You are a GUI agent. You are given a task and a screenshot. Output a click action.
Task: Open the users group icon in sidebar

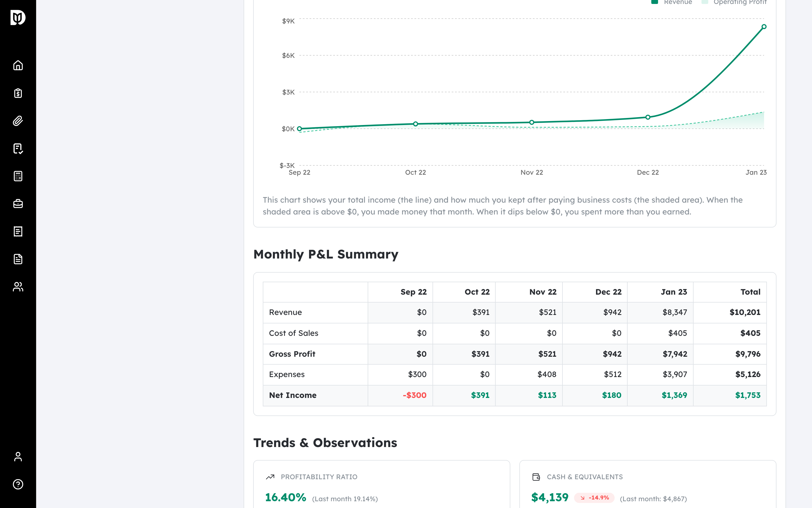(x=18, y=286)
